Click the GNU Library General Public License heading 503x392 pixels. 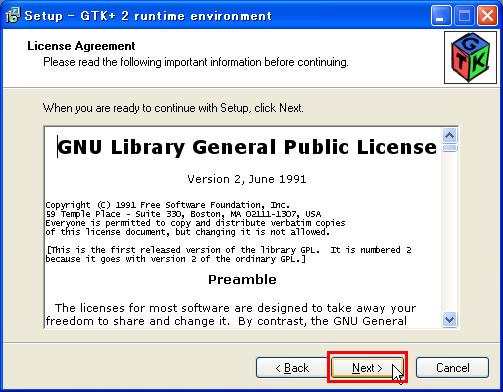247,147
